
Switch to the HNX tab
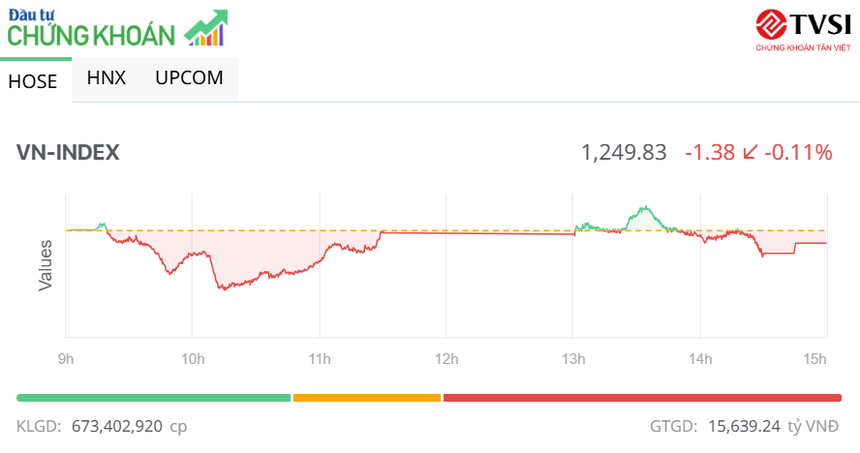tap(106, 77)
